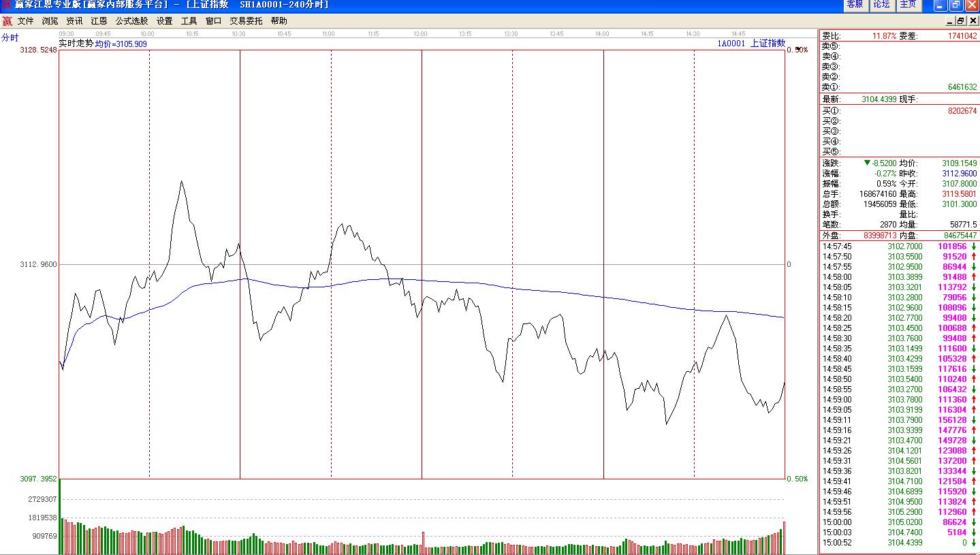The width and height of the screenshot is (980, 555).
Task: Click the 昨收 value 3112.9600 in quote panel
Action: (960, 174)
